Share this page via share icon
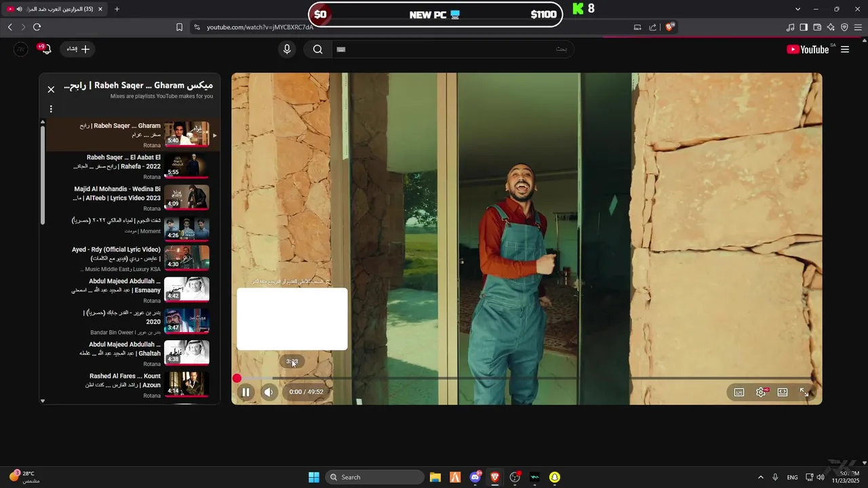Viewport: 868px width, 488px height. [x=653, y=27]
